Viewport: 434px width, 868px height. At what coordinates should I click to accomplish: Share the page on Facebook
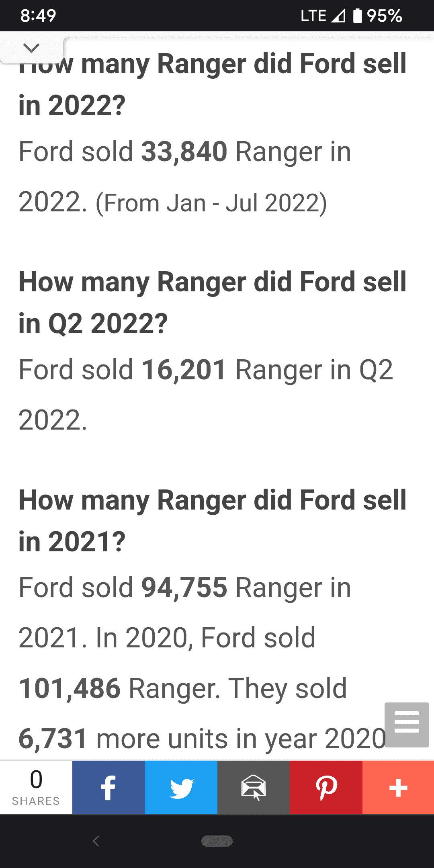pyautogui.click(x=108, y=787)
